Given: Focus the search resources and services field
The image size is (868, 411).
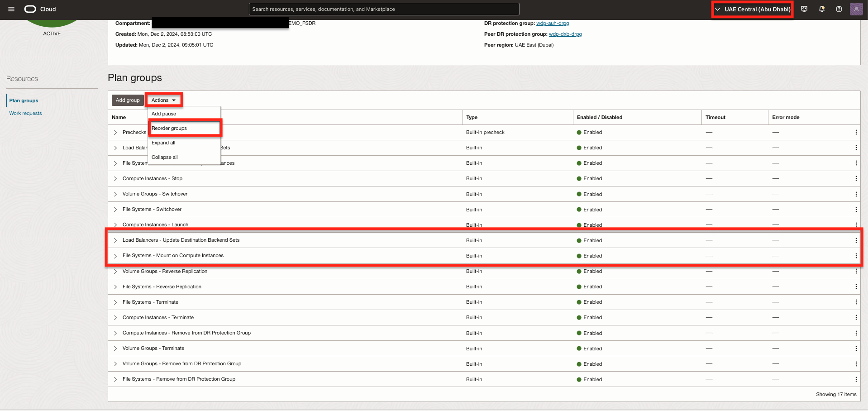Looking at the screenshot, I should pyautogui.click(x=384, y=9).
